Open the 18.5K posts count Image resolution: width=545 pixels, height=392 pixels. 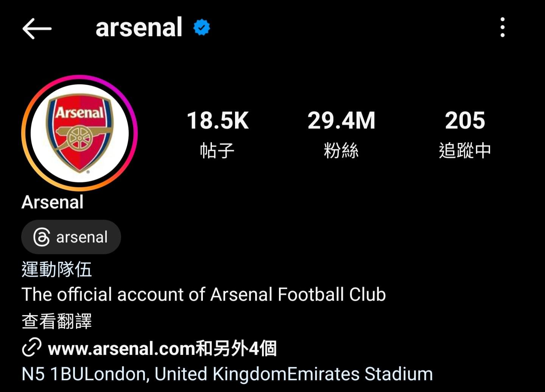tap(218, 120)
